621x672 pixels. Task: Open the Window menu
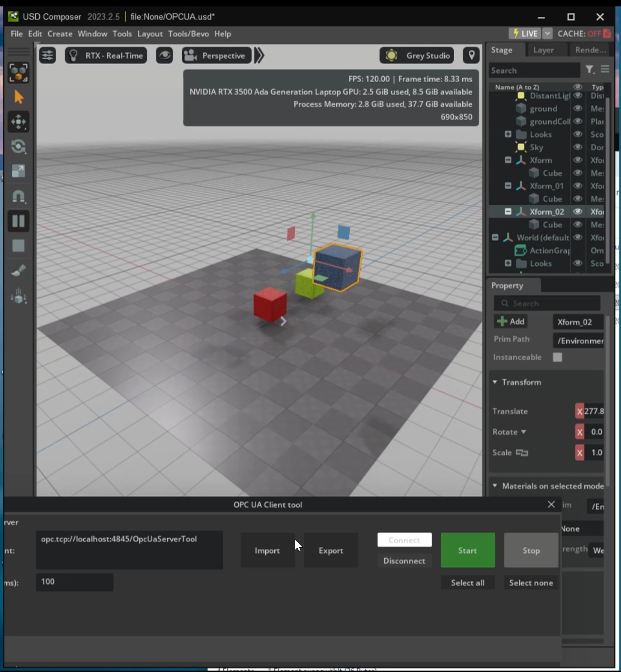(x=93, y=34)
